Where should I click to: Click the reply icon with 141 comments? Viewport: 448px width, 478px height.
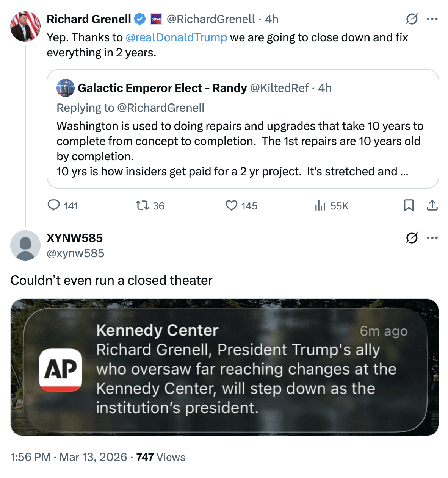[x=54, y=205]
